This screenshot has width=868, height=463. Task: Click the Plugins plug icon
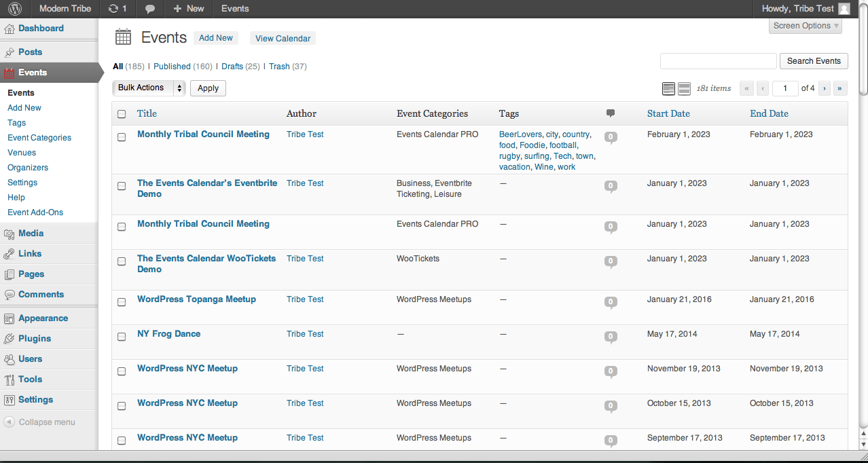click(10, 339)
